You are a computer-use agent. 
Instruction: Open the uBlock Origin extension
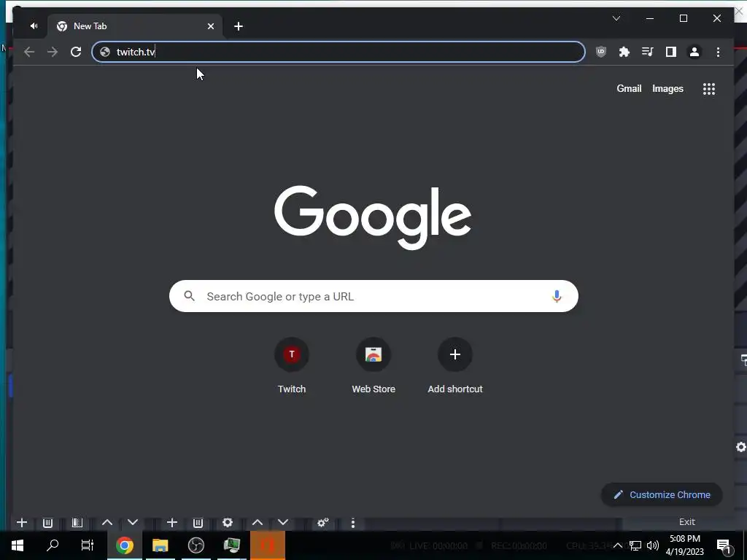coord(601,52)
